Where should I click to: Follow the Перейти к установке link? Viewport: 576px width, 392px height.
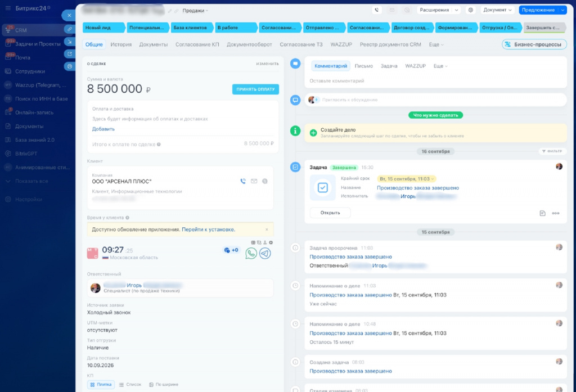[208, 229]
